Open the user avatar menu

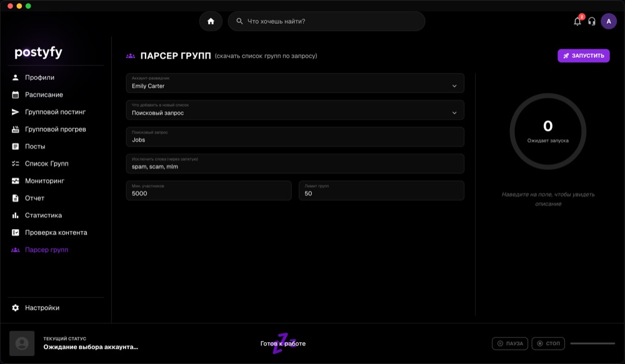pyautogui.click(x=609, y=21)
